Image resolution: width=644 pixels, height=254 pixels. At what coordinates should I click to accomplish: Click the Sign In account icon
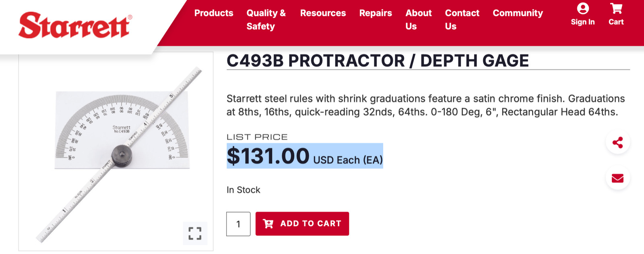click(x=582, y=9)
